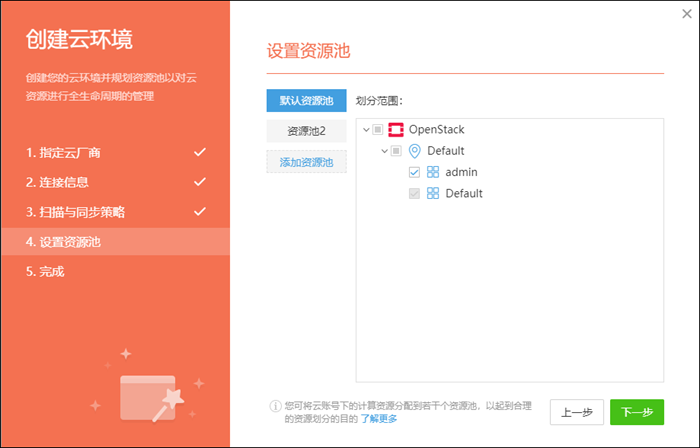Screen dimensions: 700x448
Task: Toggle the OpenStack checkbox
Action: (377, 130)
